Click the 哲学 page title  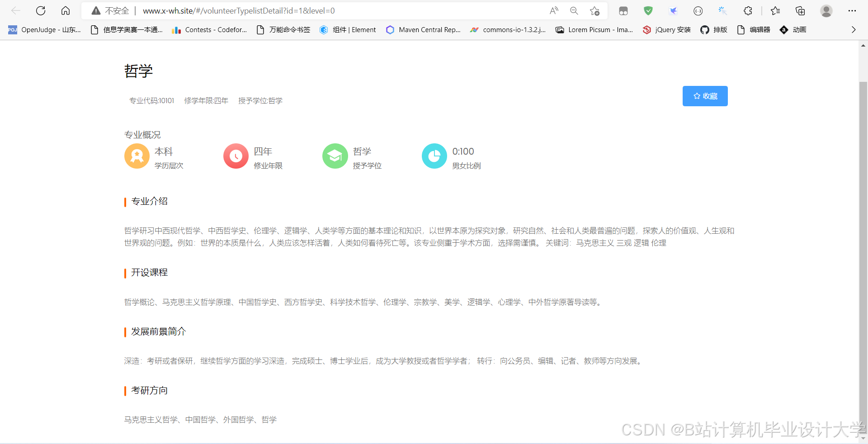pyautogui.click(x=139, y=71)
